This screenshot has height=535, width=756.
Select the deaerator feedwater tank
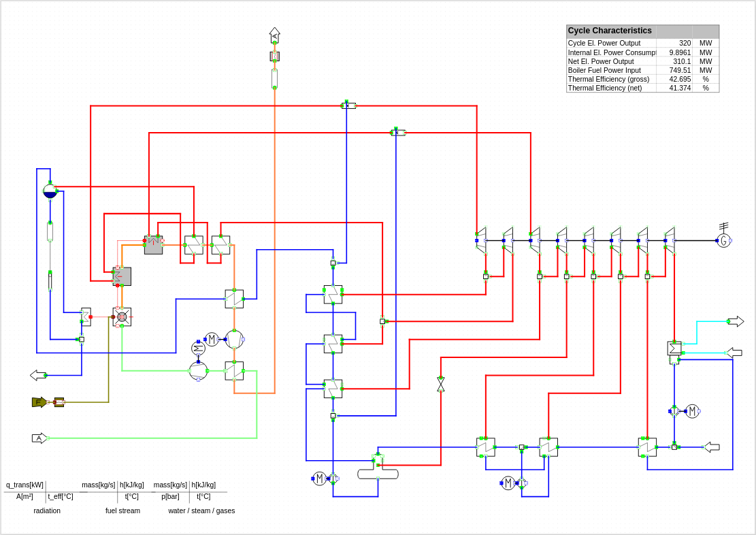pyautogui.click(x=378, y=474)
